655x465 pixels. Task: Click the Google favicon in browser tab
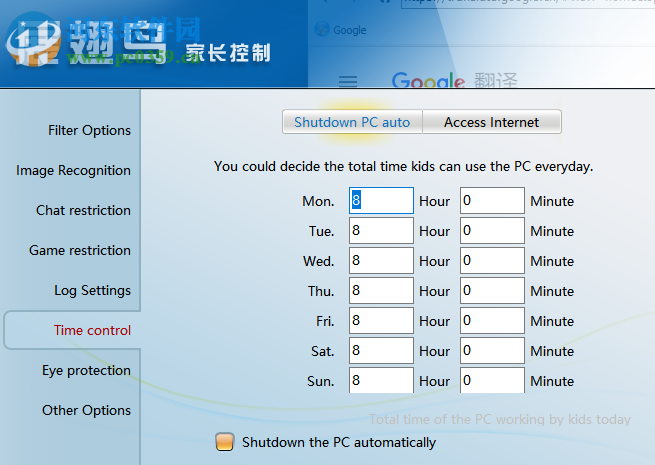point(323,30)
